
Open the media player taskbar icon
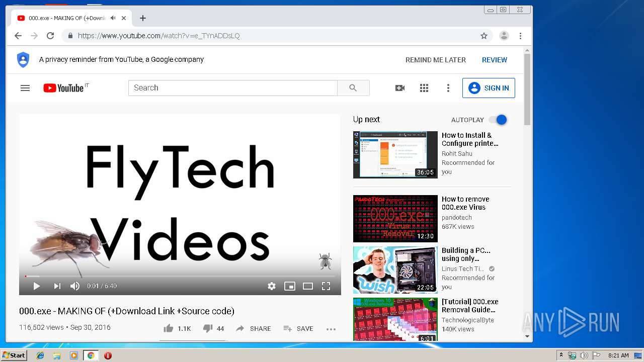[x=74, y=355]
